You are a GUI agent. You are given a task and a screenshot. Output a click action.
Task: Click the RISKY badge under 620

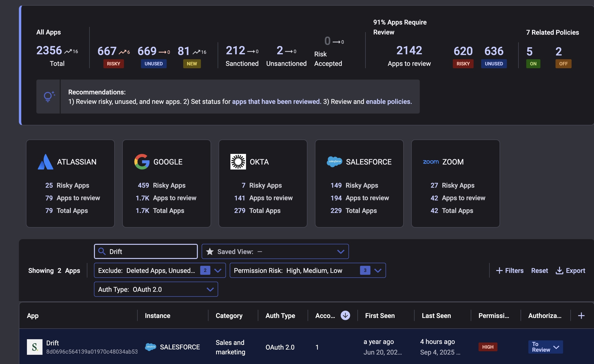463,64
